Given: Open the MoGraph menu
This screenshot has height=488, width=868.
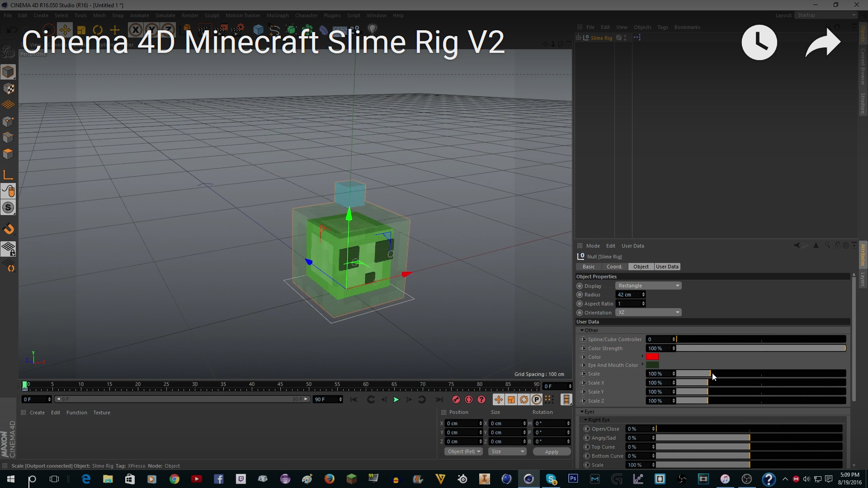Looking at the screenshot, I should click(x=278, y=15).
